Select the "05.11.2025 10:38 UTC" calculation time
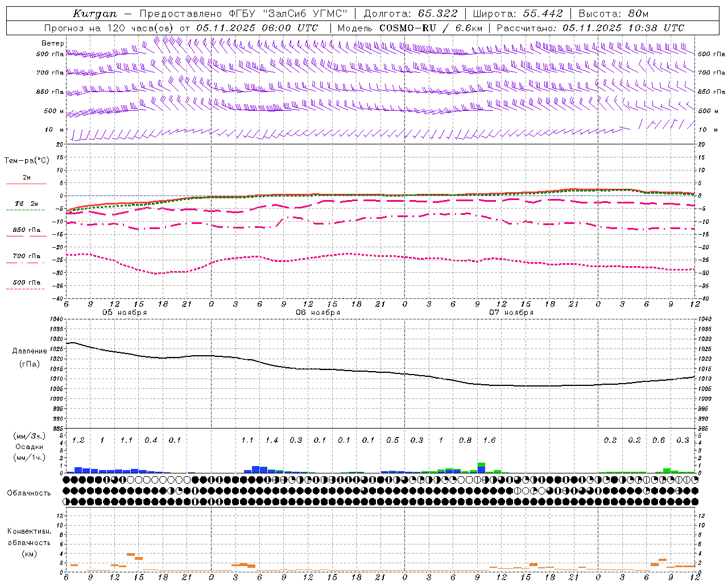 click(x=623, y=28)
